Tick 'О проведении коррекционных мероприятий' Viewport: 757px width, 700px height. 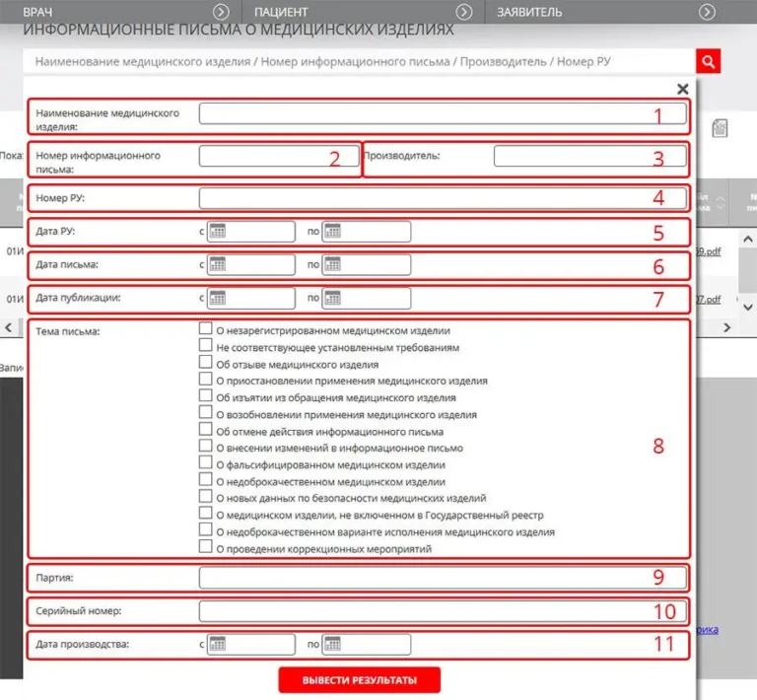click(x=206, y=547)
